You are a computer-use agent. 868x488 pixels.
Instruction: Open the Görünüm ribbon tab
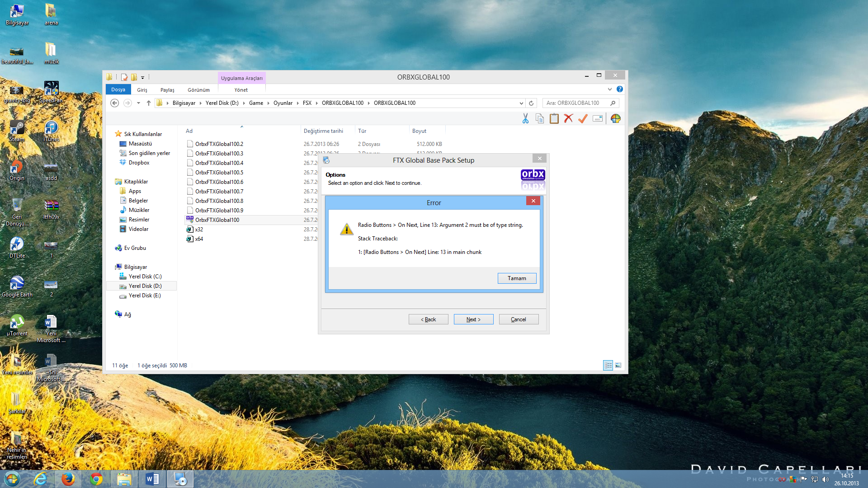click(198, 90)
